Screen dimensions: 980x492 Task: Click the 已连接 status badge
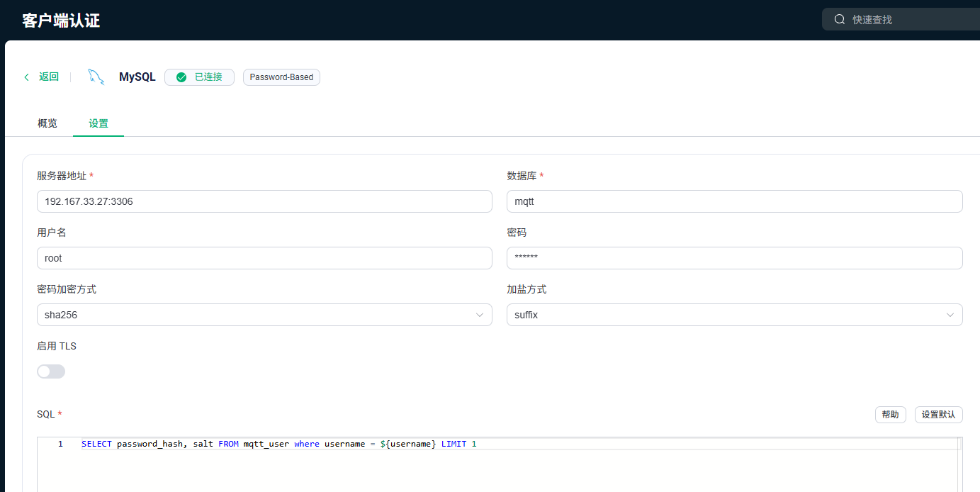pyautogui.click(x=199, y=77)
